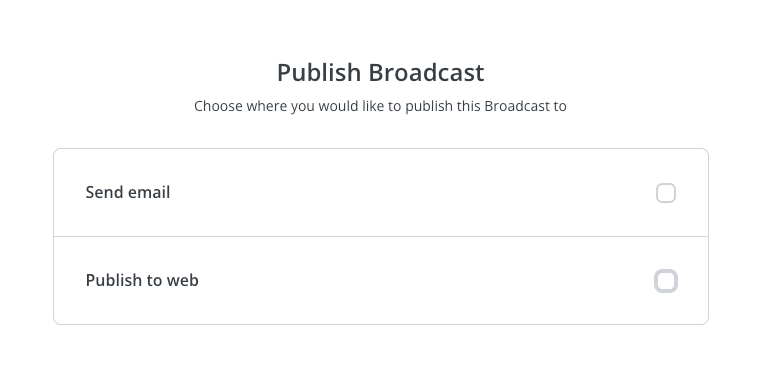Check the box beside Publish to web

pyautogui.click(x=666, y=281)
